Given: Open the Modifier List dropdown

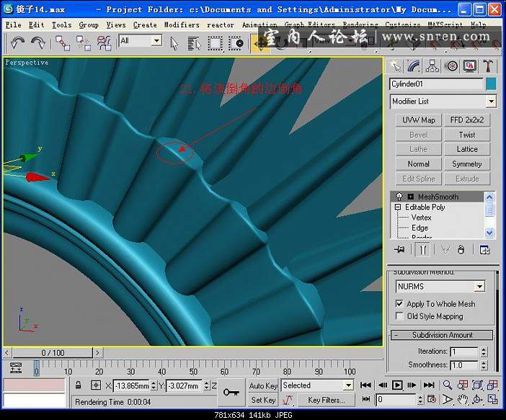Looking at the screenshot, I should pos(491,102).
